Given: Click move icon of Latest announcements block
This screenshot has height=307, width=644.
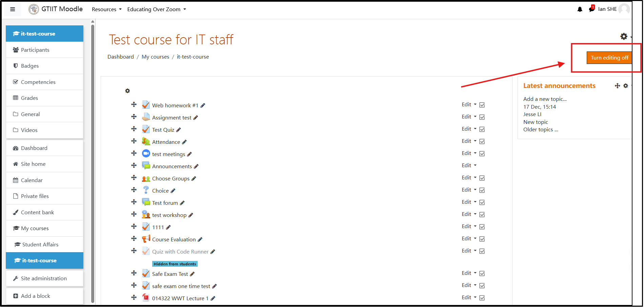Looking at the screenshot, I should point(617,86).
